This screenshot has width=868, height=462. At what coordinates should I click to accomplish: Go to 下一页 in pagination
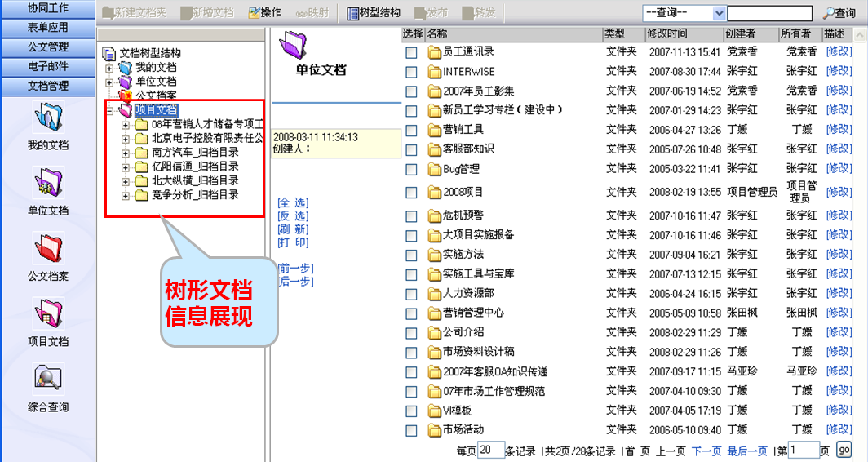point(706,451)
